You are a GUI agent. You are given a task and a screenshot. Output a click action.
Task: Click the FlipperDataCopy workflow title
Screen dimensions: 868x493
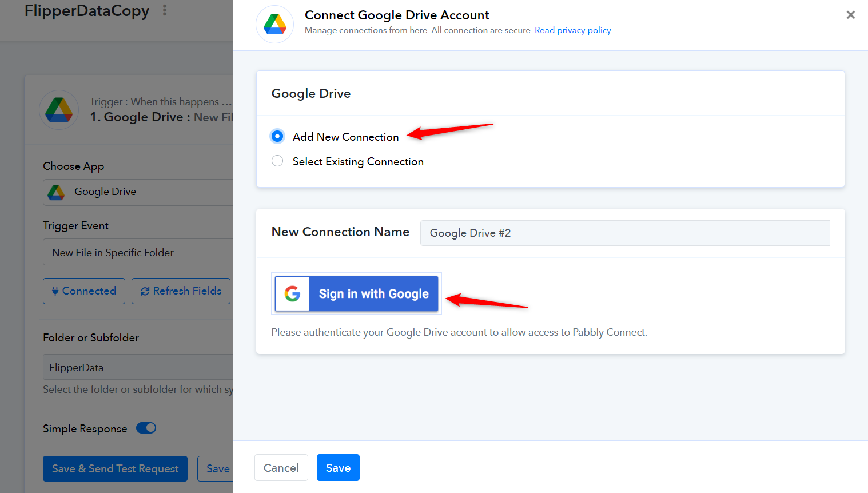click(x=87, y=11)
